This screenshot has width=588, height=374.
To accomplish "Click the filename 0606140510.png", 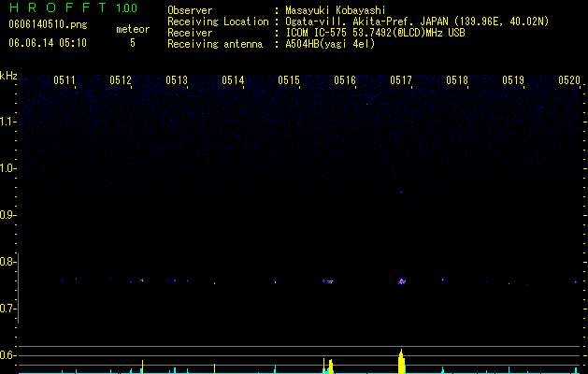I will tap(48, 24).
